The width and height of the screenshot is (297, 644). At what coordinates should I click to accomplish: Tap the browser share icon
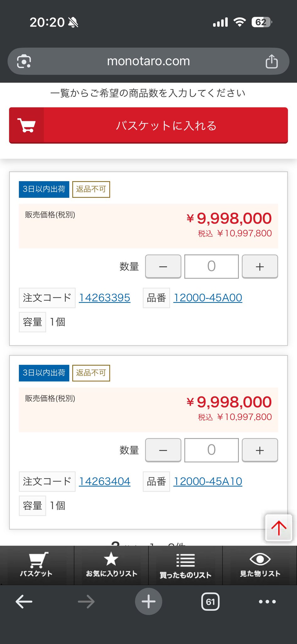(x=272, y=61)
